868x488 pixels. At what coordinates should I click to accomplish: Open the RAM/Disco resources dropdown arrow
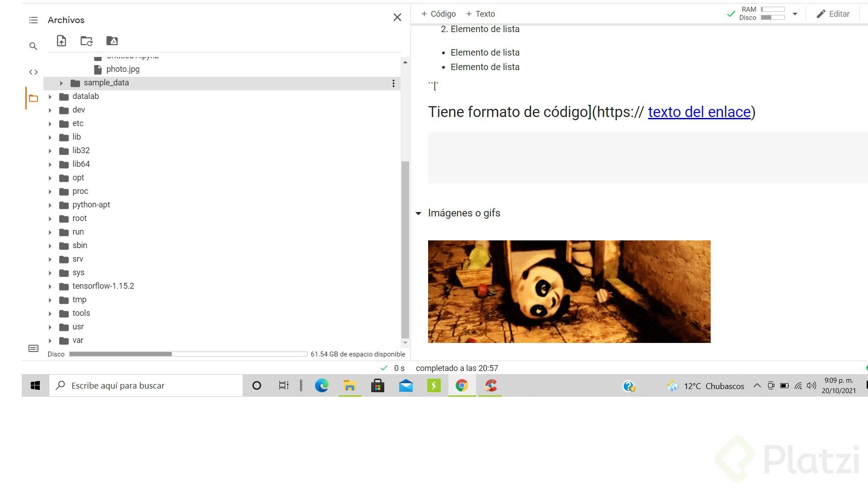(x=795, y=14)
